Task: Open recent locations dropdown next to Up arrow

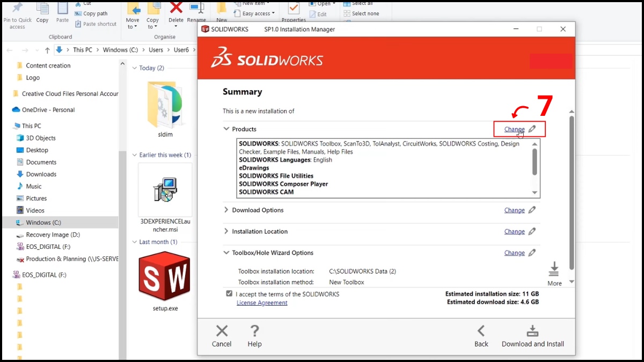Action: 37,50
